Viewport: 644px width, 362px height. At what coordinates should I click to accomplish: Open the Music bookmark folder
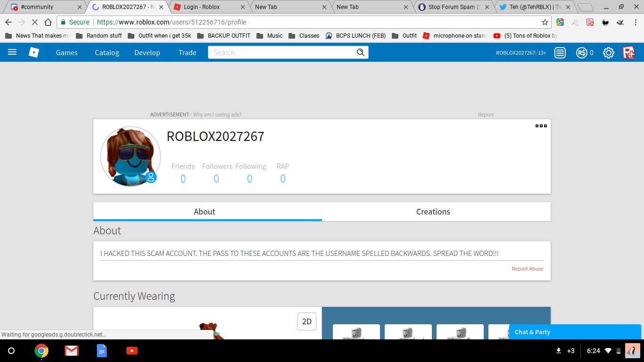(270, 36)
